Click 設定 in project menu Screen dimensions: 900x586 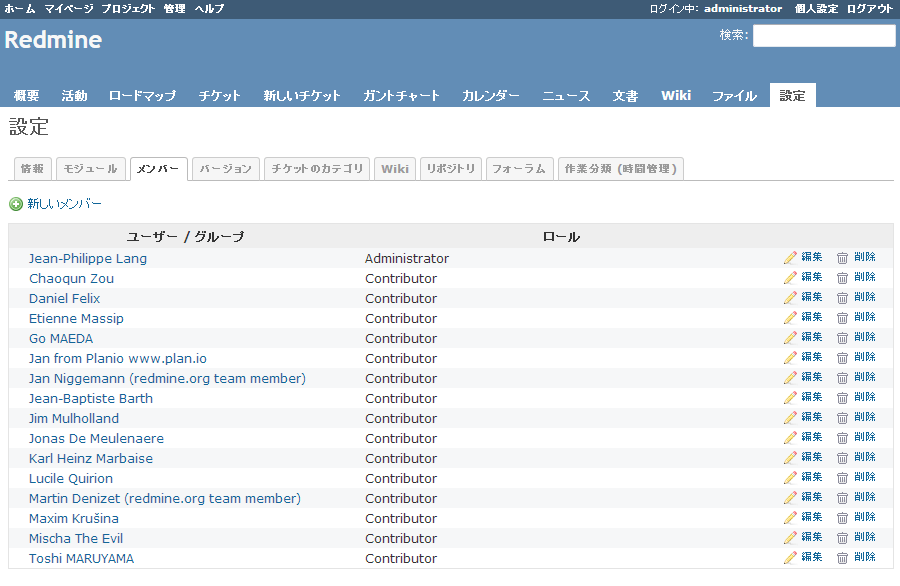(793, 96)
